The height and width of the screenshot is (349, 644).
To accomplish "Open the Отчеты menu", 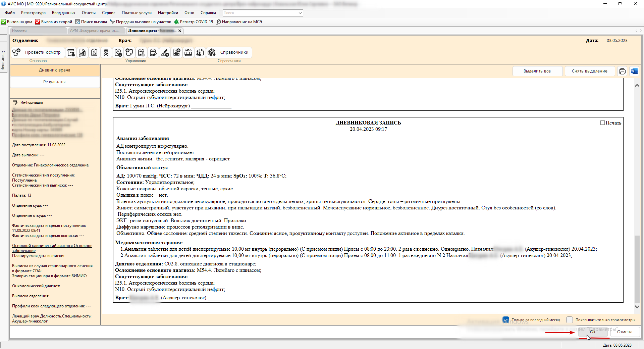I will click(x=89, y=13).
